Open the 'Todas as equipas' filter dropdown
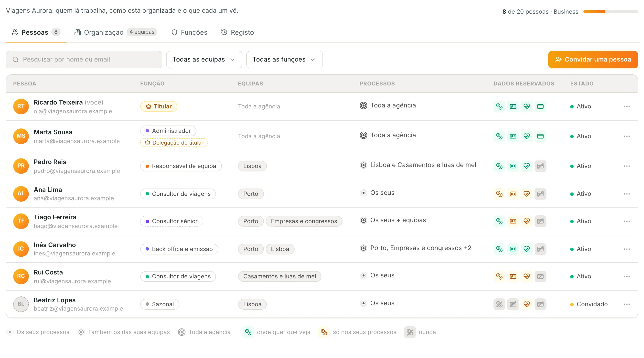The height and width of the screenshot is (358, 644). tap(204, 59)
